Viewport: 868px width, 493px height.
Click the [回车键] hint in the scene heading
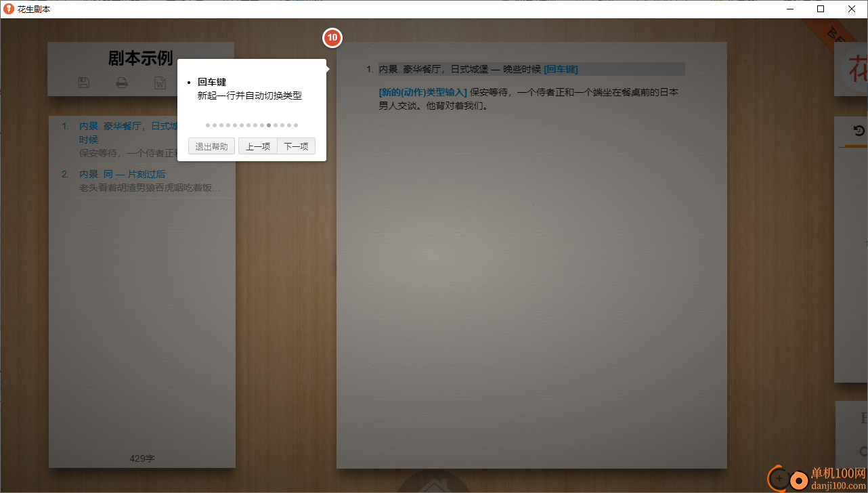click(561, 69)
